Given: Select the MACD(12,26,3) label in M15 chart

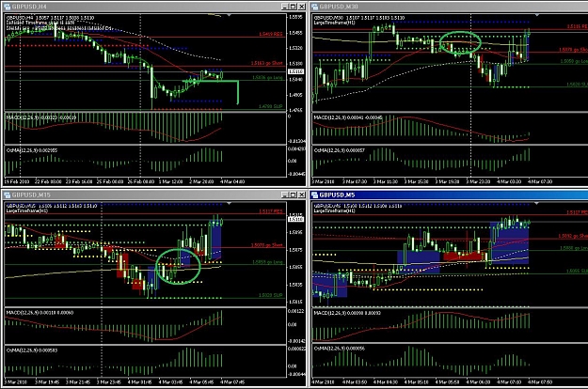Looking at the screenshot, I should [40, 313].
